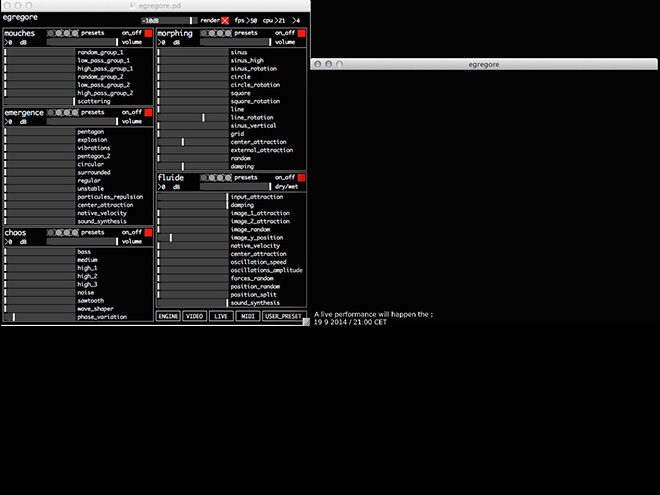This screenshot has width=660, height=495.
Task: Open the LIVE panel button
Action: [221, 316]
